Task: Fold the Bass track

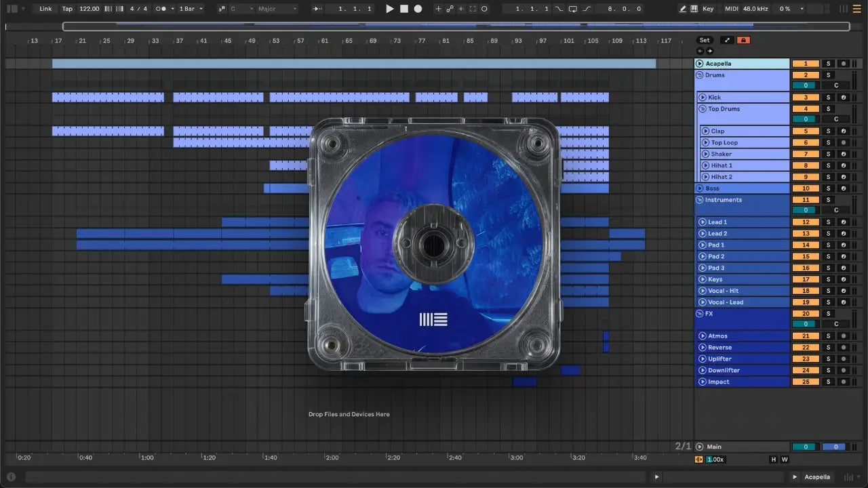Action: [x=700, y=188]
